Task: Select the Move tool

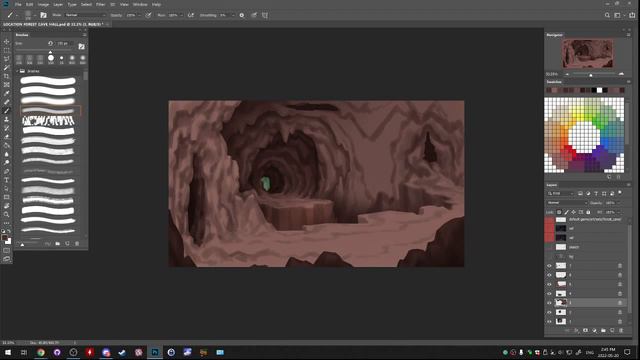Action: [x=7, y=42]
